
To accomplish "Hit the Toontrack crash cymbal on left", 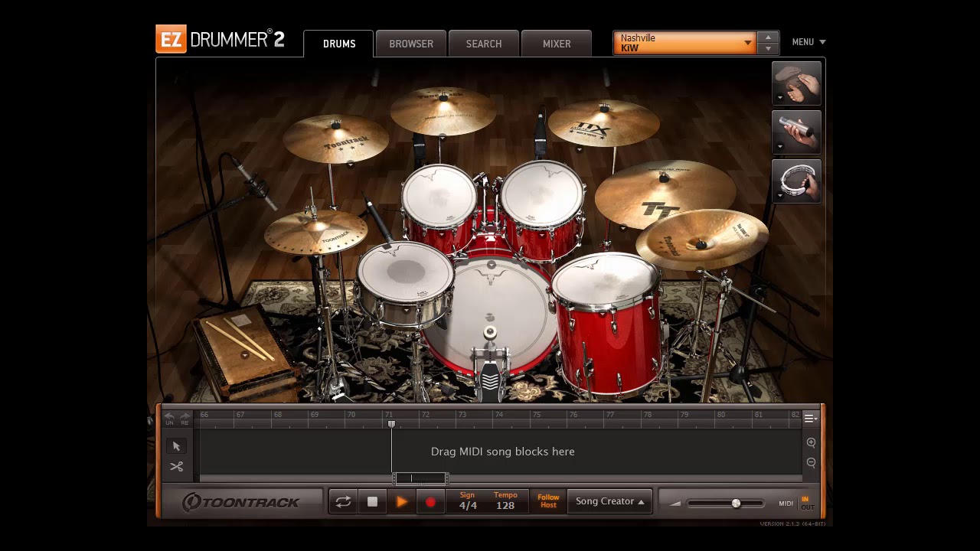I will (335, 138).
